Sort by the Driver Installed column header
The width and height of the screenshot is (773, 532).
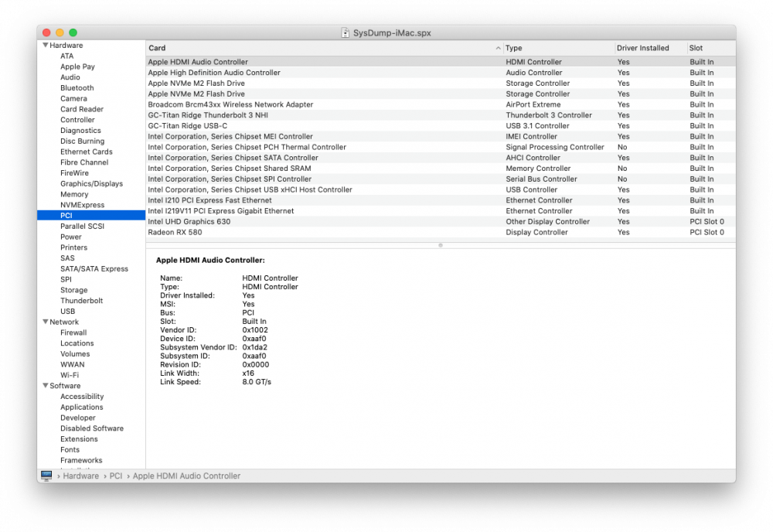(642, 48)
